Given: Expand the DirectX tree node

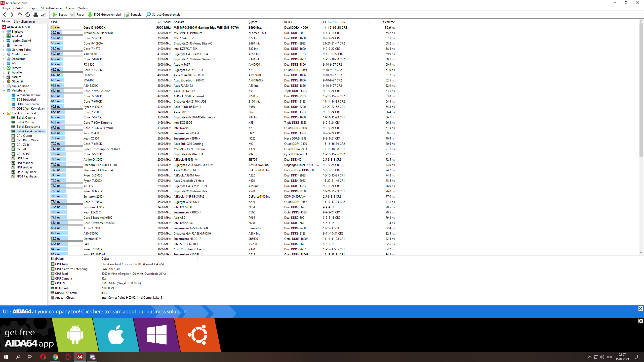Looking at the screenshot, I should (4, 68).
